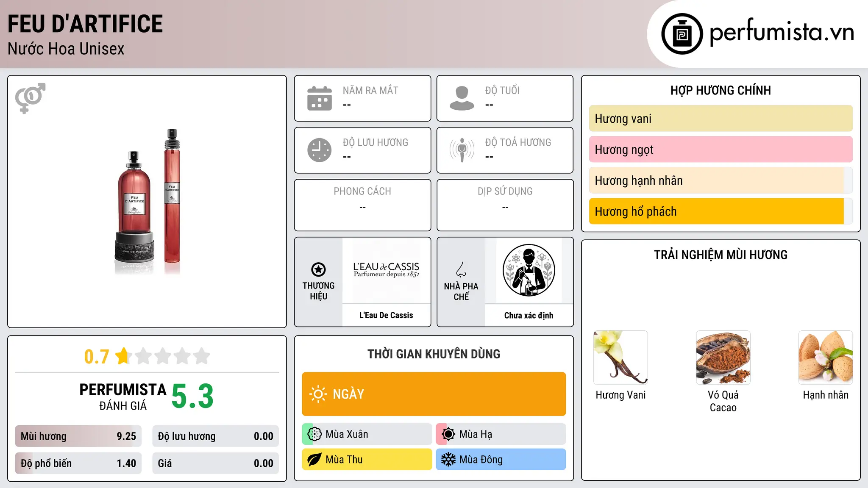Screen dimensions: 868x488
Task: Click the leaf icon for Mùa Thu
Action: coord(314,460)
